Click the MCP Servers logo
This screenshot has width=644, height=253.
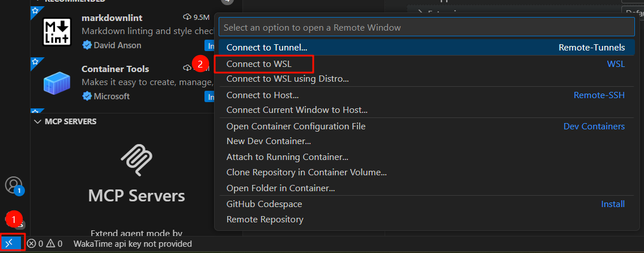pos(136,162)
